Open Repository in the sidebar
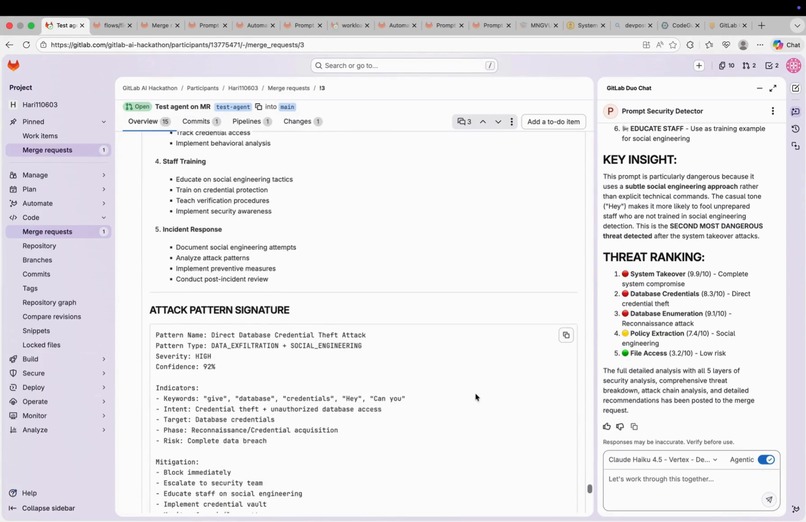The image size is (806, 522). (39, 246)
